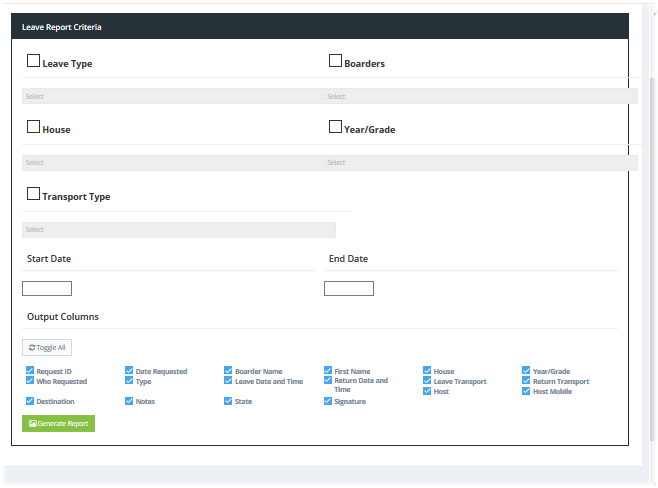Screen dimensions: 658x488
Task: Uncheck the First Name column
Action: tap(328, 371)
